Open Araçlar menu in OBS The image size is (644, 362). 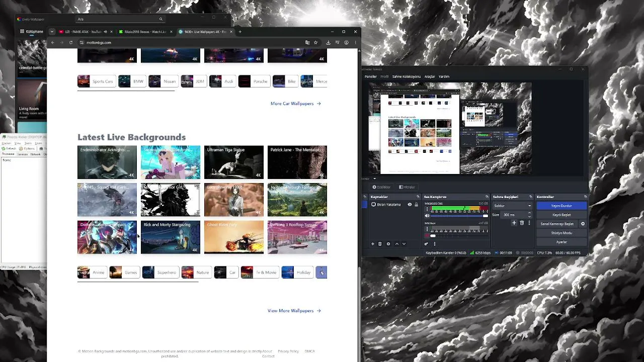pyautogui.click(x=430, y=76)
